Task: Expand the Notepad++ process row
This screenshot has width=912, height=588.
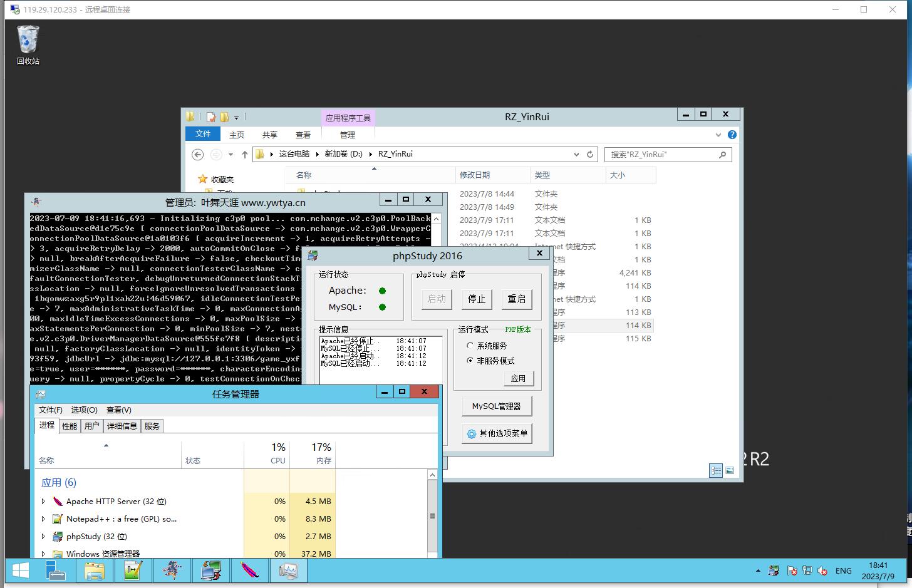Action: tap(43, 518)
